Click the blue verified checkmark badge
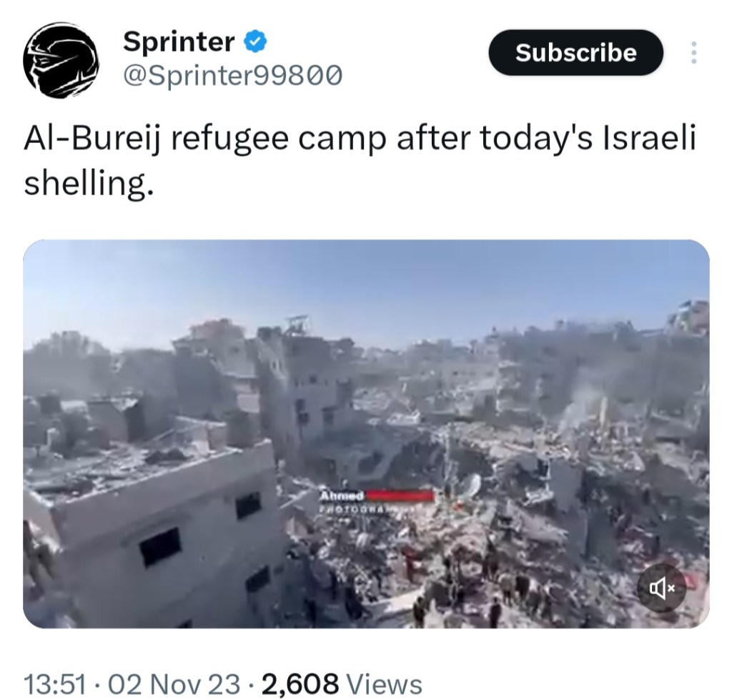This screenshot has height=700, width=732. click(x=255, y=41)
